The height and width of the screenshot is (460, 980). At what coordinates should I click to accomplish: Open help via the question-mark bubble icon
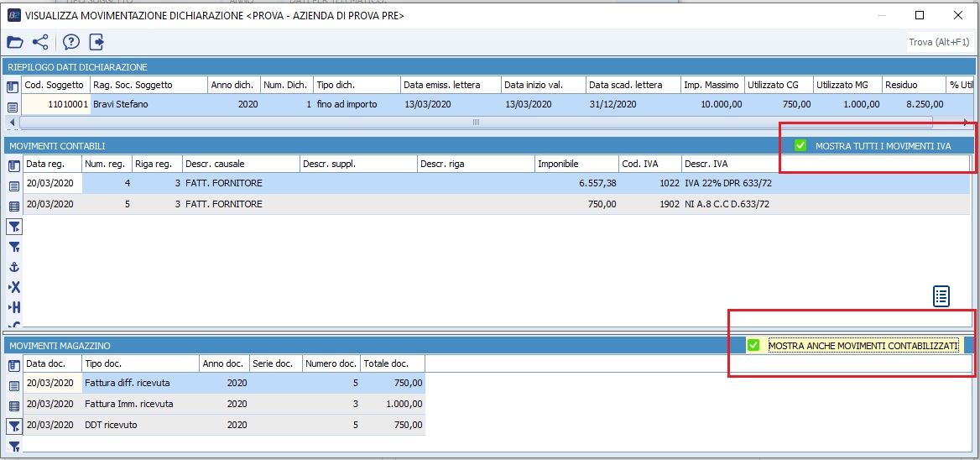click(x=71, y=43)
